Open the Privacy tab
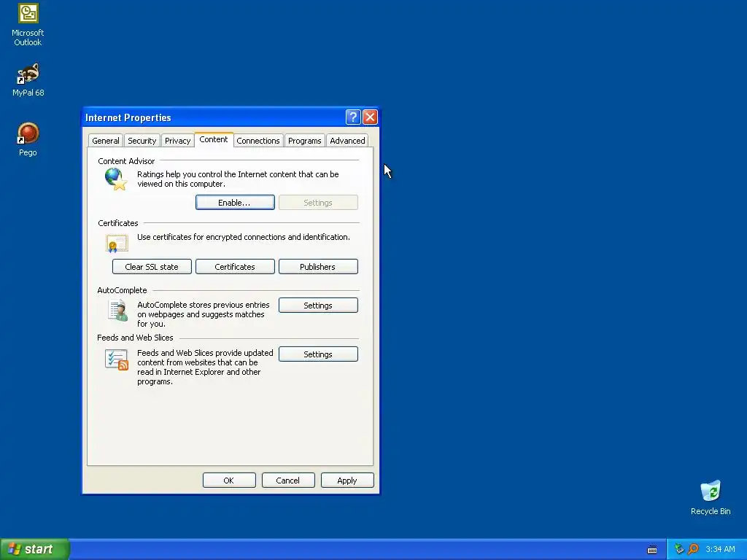The width and height of the screenshot is (747, 560). (x=178, y=141)
